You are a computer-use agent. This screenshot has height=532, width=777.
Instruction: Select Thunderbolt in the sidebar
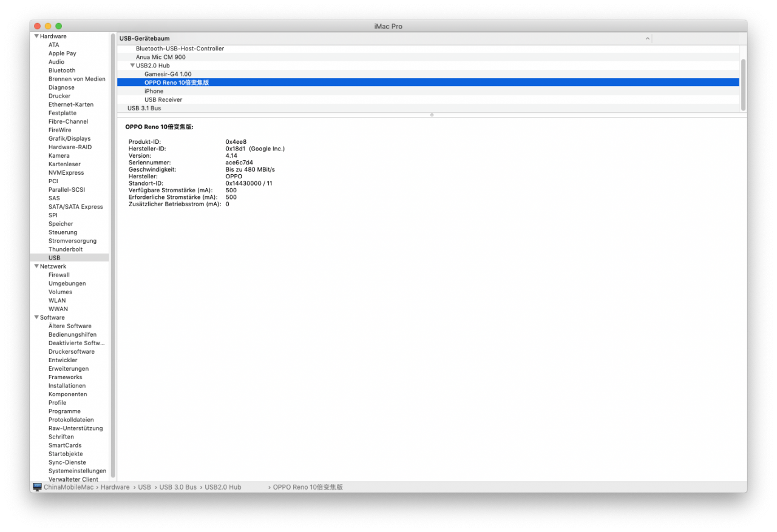pyautogui.click(x=66, y=249)
